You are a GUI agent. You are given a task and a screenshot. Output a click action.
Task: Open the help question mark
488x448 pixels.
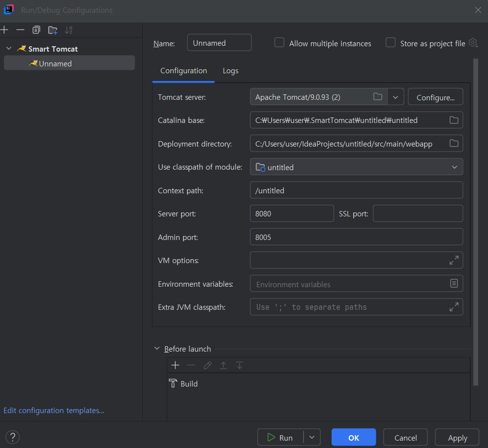coord(13,437)
